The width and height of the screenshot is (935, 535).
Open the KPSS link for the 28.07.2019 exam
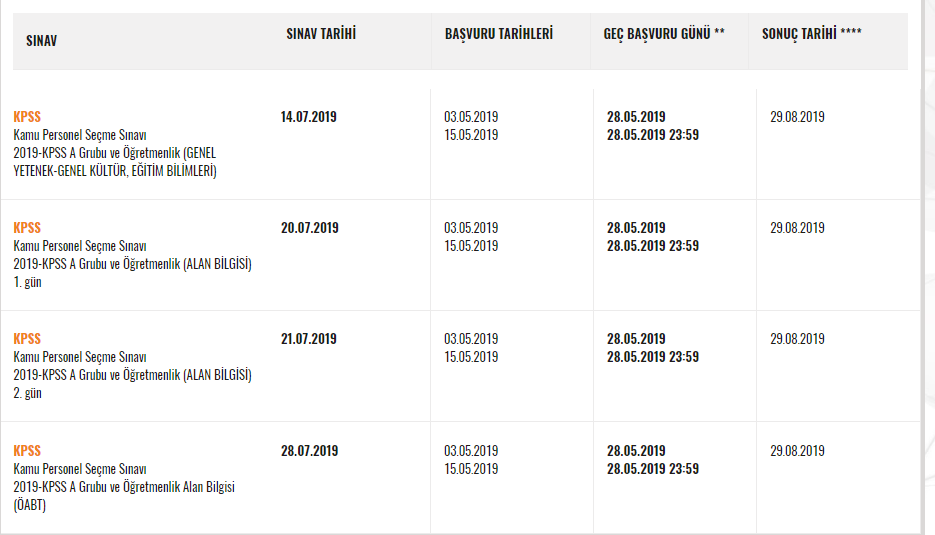click(x=27, y=451)
